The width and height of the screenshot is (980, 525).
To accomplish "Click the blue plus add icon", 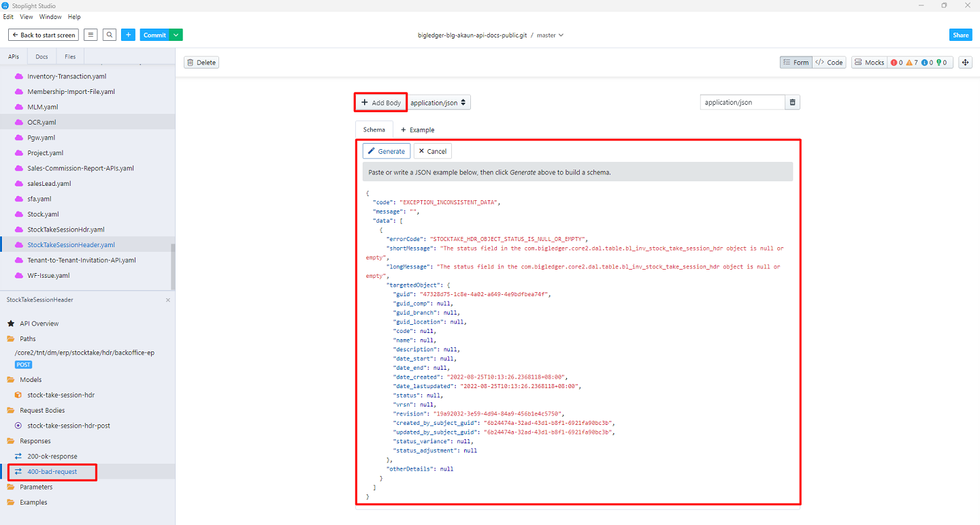I will coord(129,35).
